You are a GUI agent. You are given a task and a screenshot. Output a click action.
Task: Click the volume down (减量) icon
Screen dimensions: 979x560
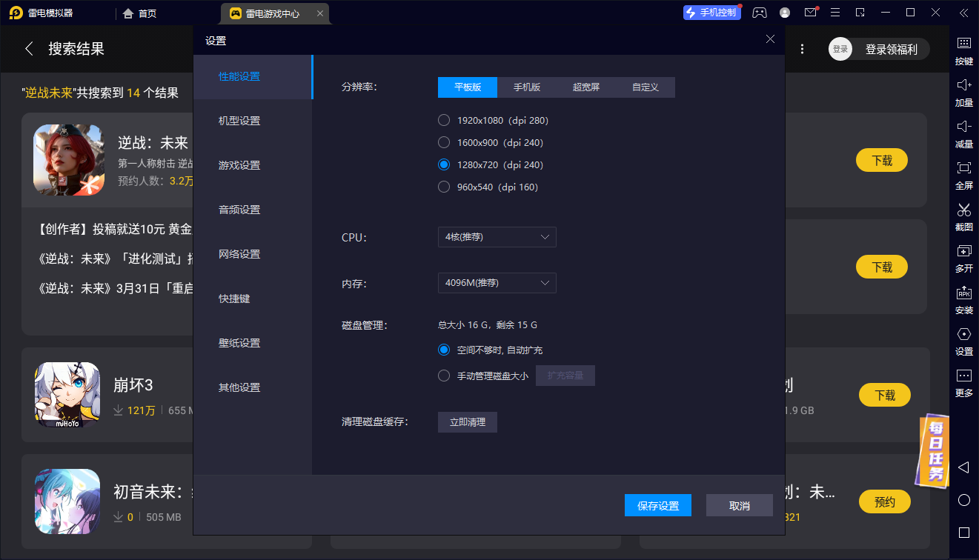point(963,135)
